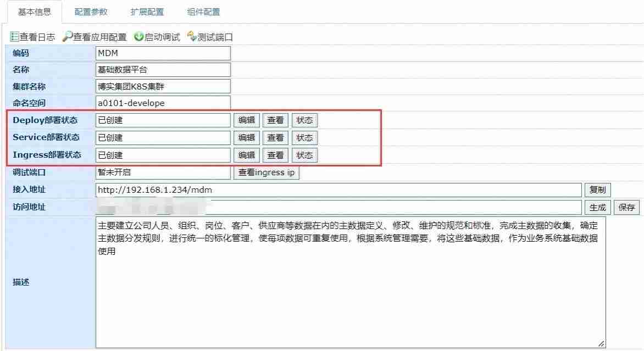Click the 描述 textarea resize handle
Screen dimensions: 644x351
click(x=602, y=344)
